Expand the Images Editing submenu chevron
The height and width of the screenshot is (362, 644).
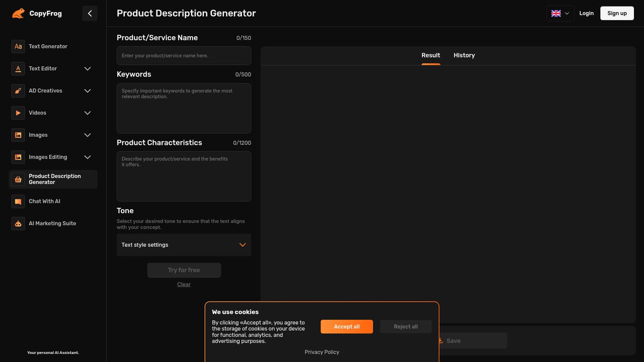[88, 157]
